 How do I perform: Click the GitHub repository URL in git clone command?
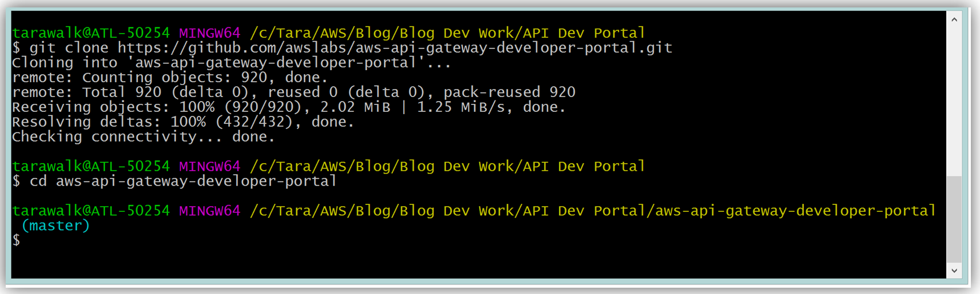pos(395,48)
